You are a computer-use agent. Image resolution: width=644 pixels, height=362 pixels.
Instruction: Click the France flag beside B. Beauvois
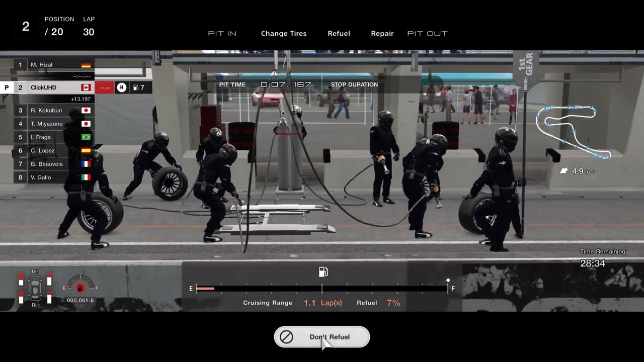(x=86, y=164)
